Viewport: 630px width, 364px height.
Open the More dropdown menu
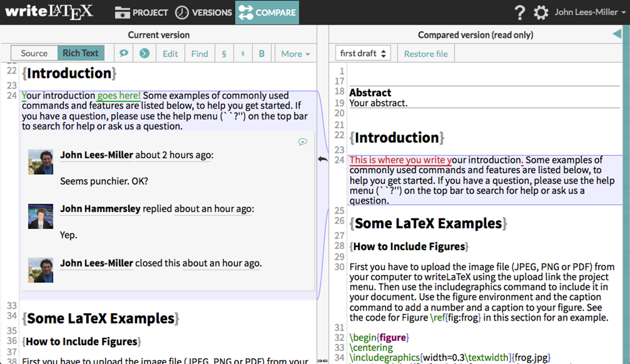(x=296, y=53)
